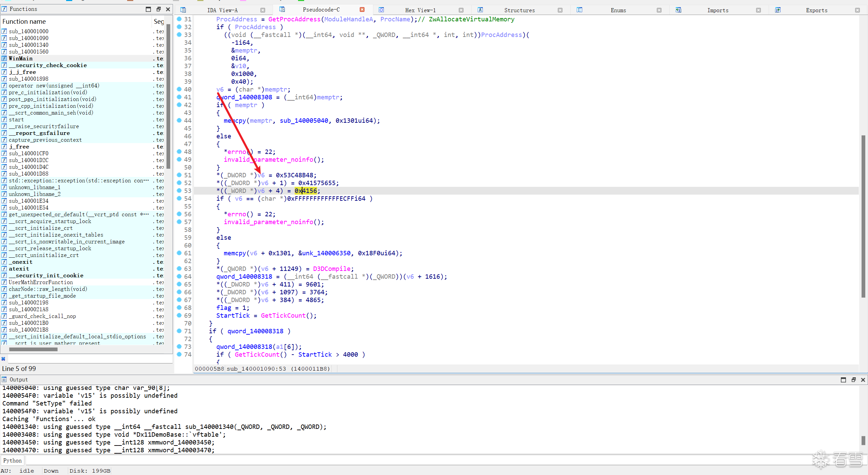Screen dimensions: 868x475
Task: Click the Exports tab icon
Action: click(778, 10)
